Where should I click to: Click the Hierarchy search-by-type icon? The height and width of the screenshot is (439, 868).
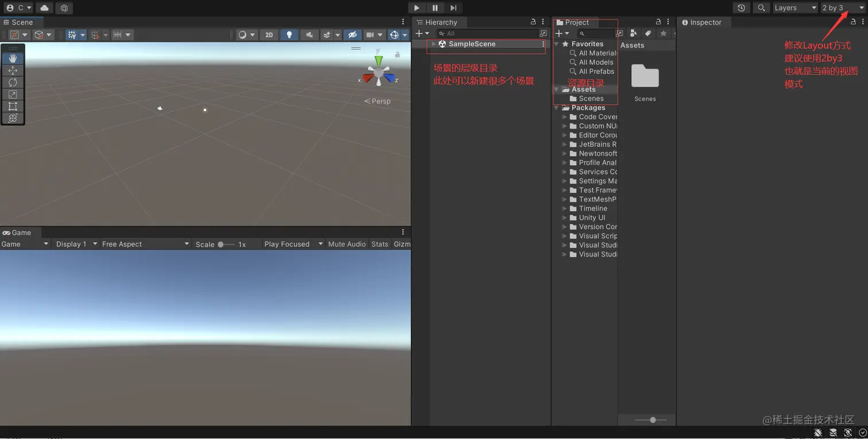(544, 33)
